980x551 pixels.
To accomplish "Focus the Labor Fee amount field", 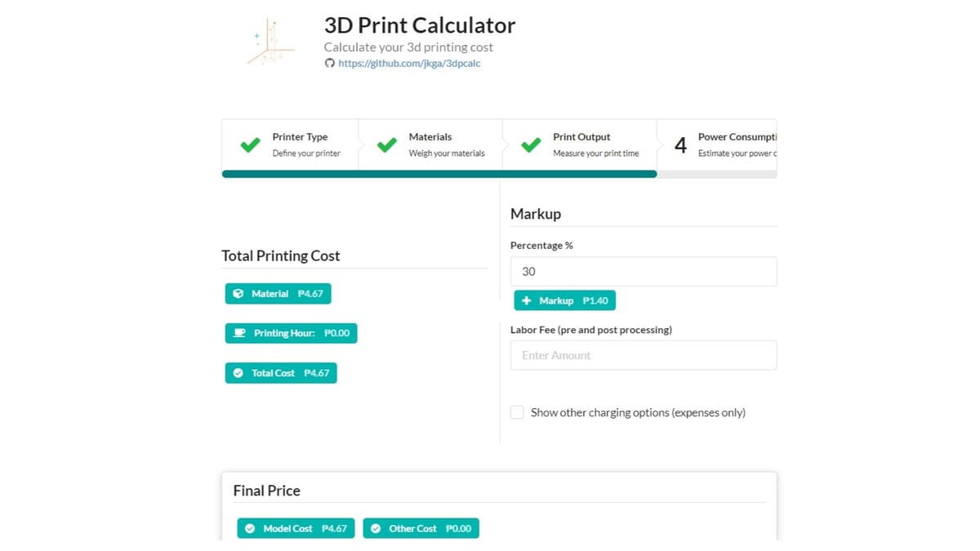I will click(644, 355).
